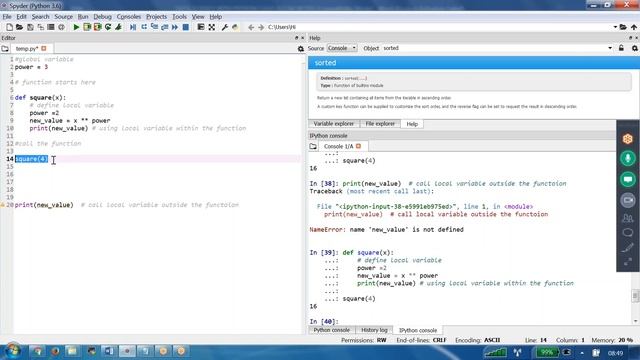Open file using the folder toolbar icon
Screen dimensions: 640x360
click(19, 27)
